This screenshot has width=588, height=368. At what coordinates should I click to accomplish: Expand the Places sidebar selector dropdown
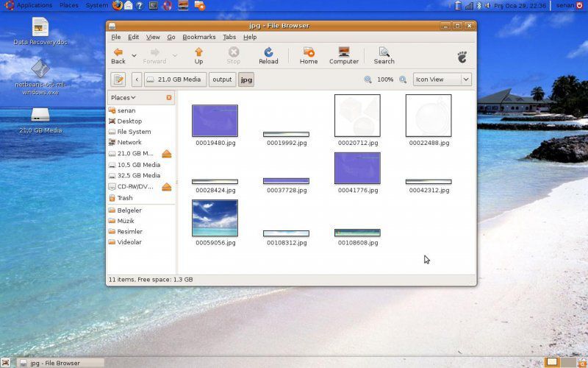[x=123, y=97]
